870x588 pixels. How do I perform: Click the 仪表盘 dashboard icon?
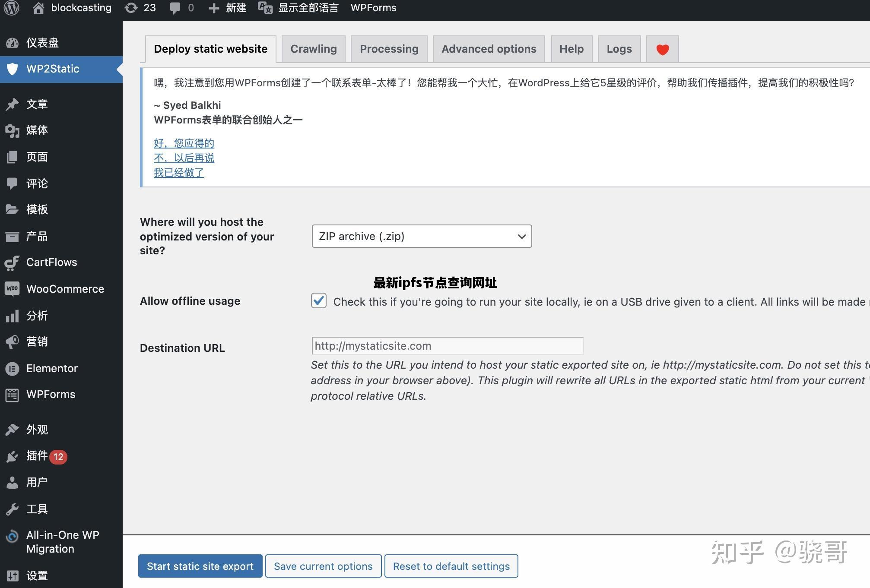(x=12, y=43)
